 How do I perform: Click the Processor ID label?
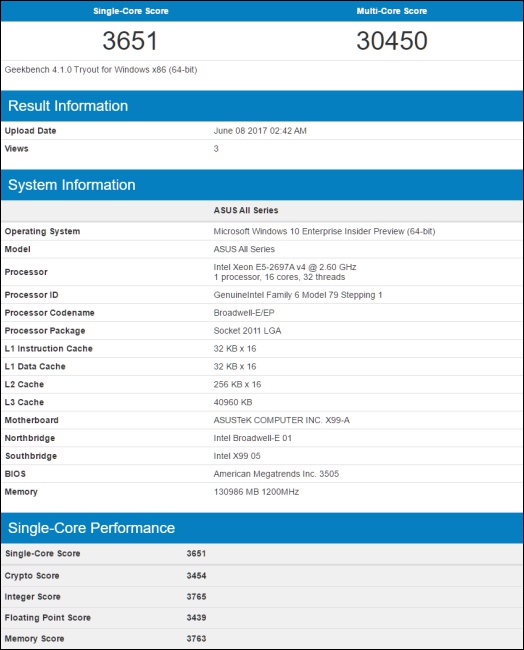[32, 295]
